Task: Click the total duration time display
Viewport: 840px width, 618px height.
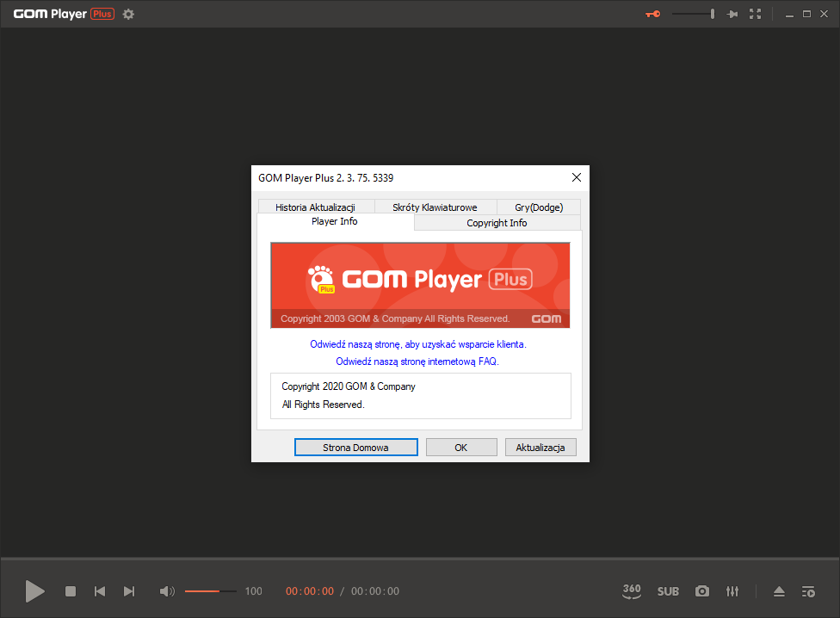Action: click(375, 591)
